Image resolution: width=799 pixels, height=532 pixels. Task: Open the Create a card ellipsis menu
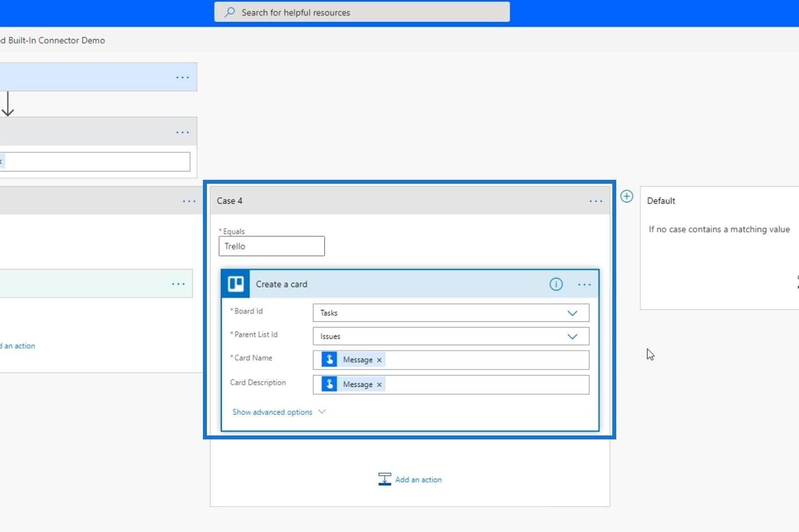[584, 284]
